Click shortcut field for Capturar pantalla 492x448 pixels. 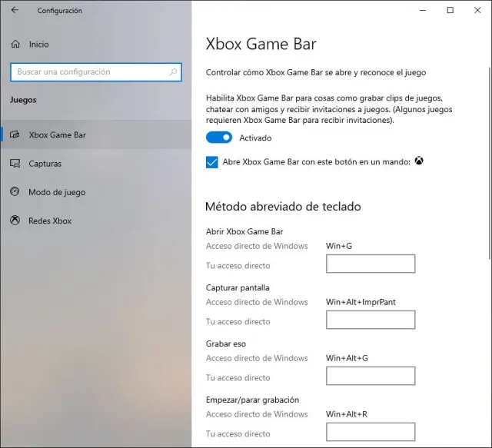pos(371,320)
